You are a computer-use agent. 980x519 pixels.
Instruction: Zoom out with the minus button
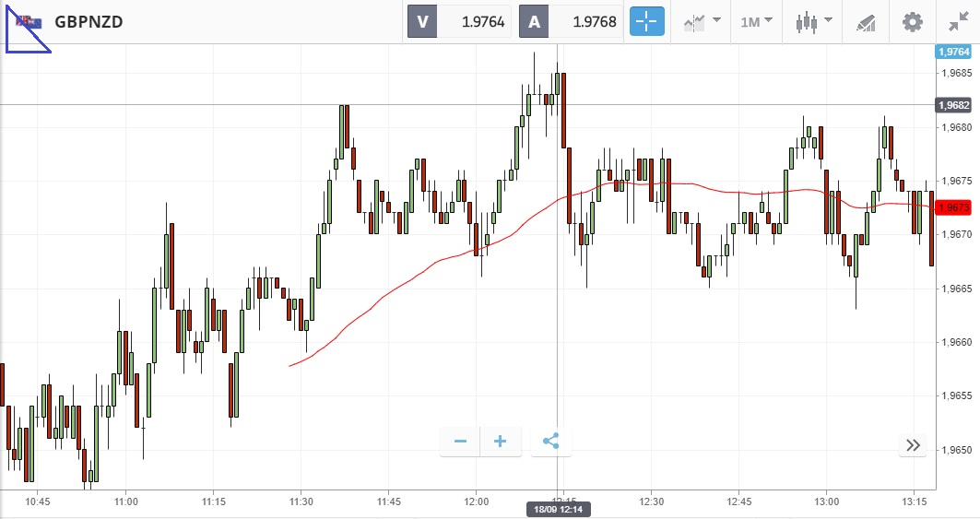[x=460, y=442]
